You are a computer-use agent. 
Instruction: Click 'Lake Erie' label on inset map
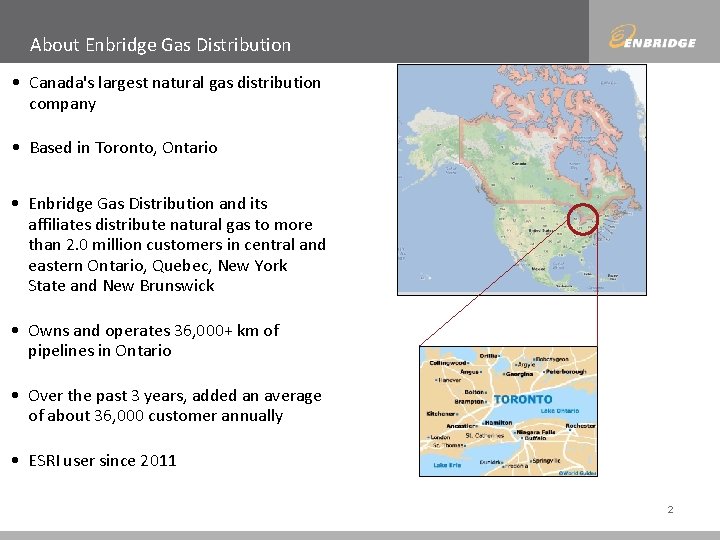447,465
